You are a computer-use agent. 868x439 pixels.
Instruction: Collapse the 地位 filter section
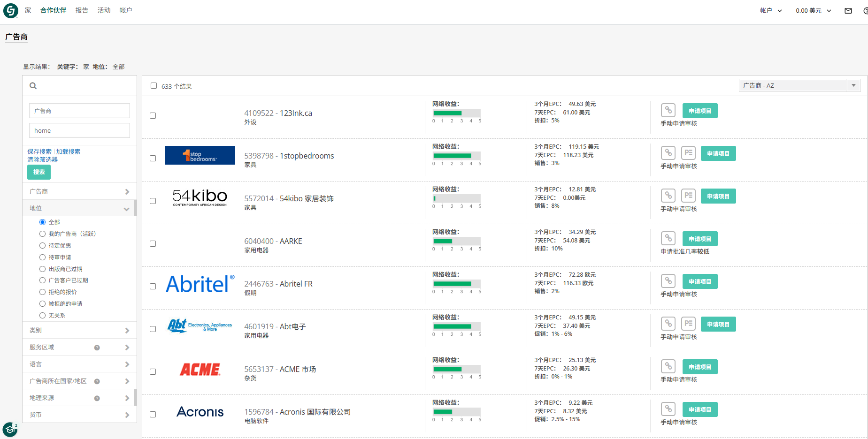click(x=79, y=208)
